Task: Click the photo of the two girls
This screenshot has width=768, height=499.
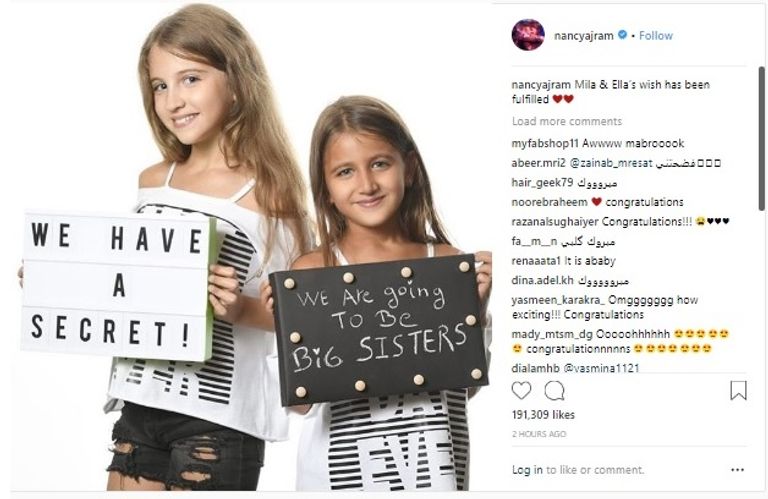Action: 251,247
